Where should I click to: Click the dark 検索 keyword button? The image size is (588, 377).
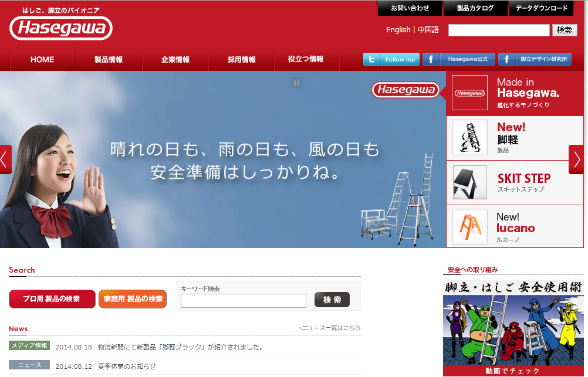(332, 300)
